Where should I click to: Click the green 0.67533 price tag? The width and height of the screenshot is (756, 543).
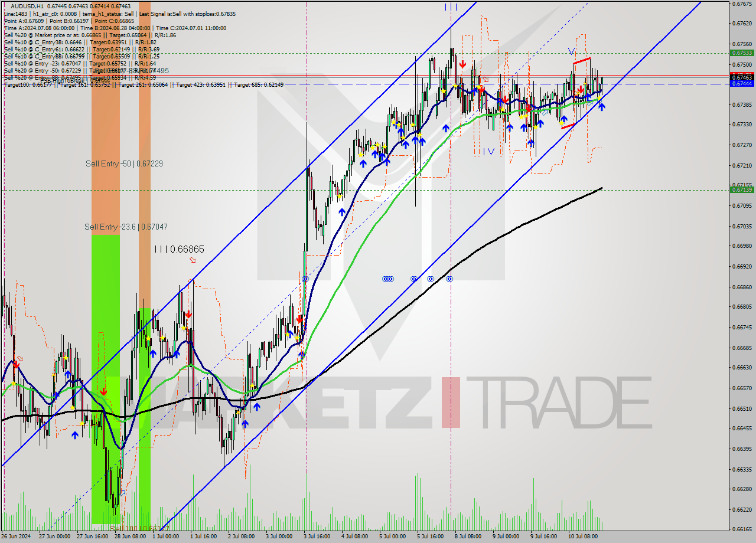[742, 53]
